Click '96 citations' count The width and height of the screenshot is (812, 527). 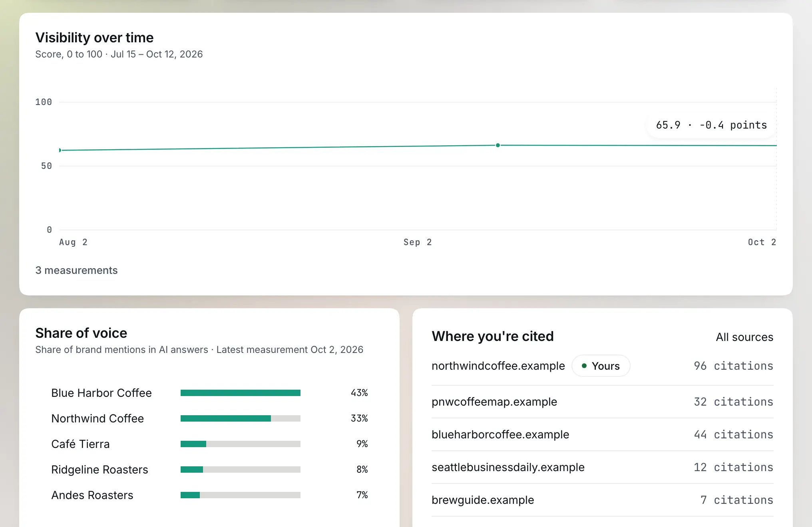733,366
